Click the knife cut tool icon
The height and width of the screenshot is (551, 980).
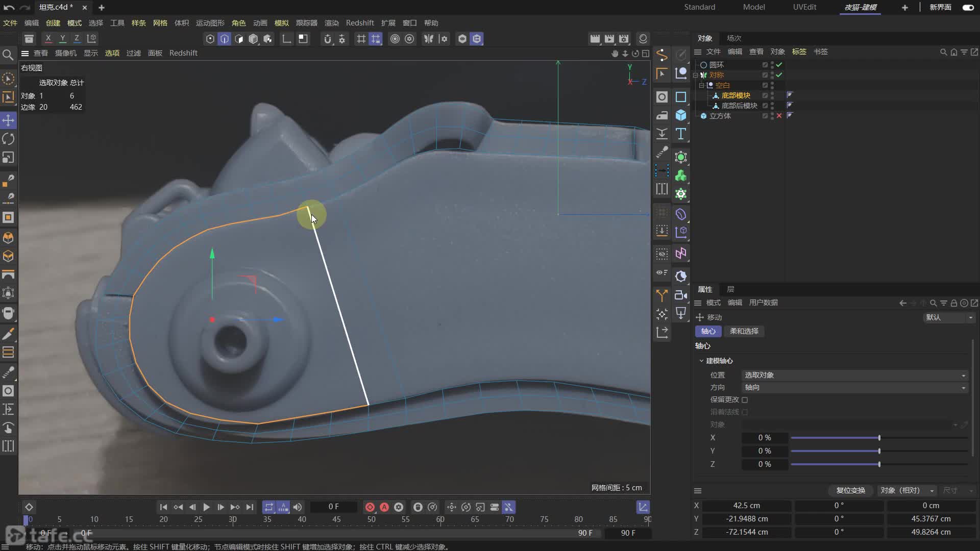pyautogui.click(x=9, y=334)
